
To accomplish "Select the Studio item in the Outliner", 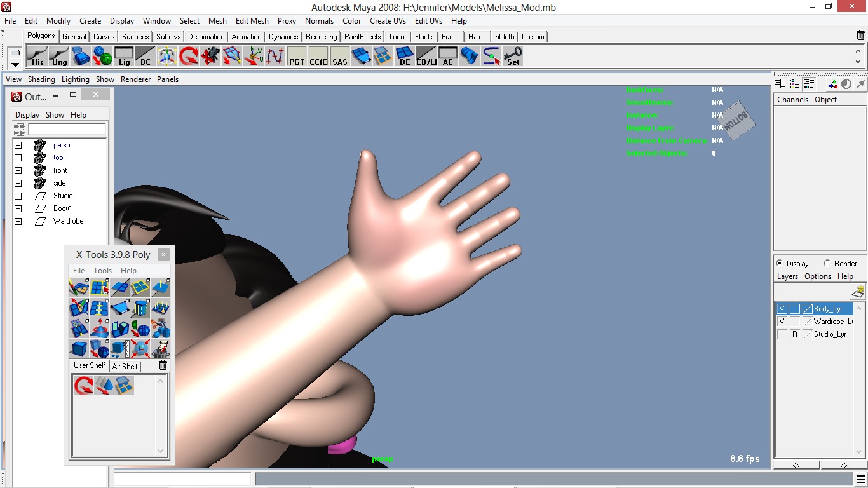I will (63, 196).
